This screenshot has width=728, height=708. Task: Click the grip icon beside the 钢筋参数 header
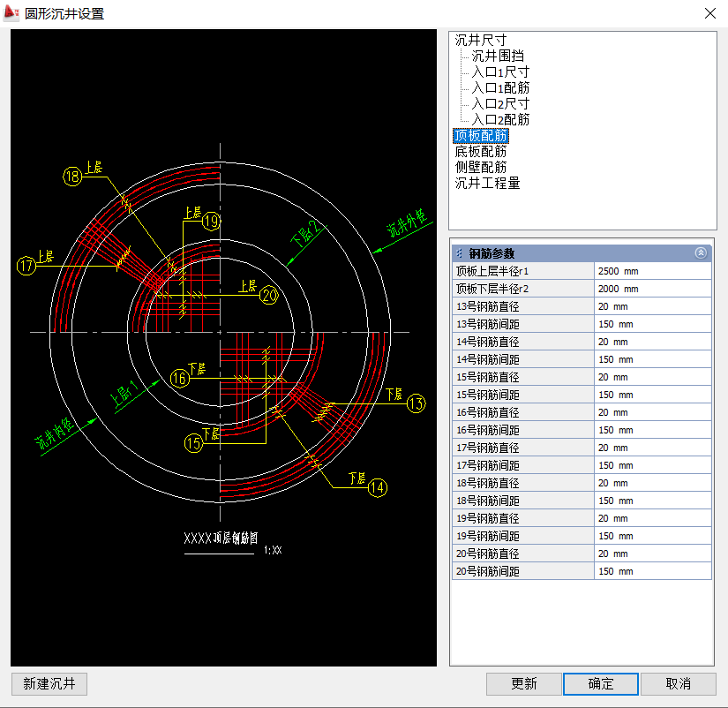459,253
